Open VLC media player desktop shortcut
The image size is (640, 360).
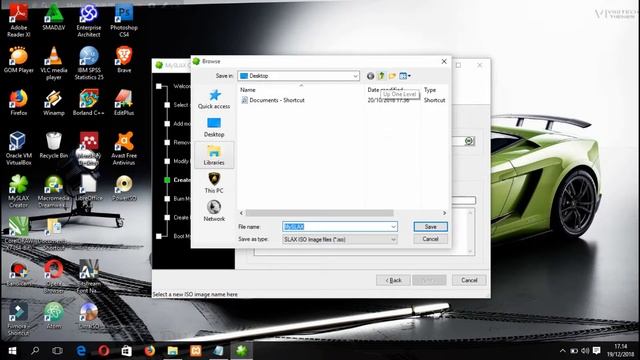point(54,63)
